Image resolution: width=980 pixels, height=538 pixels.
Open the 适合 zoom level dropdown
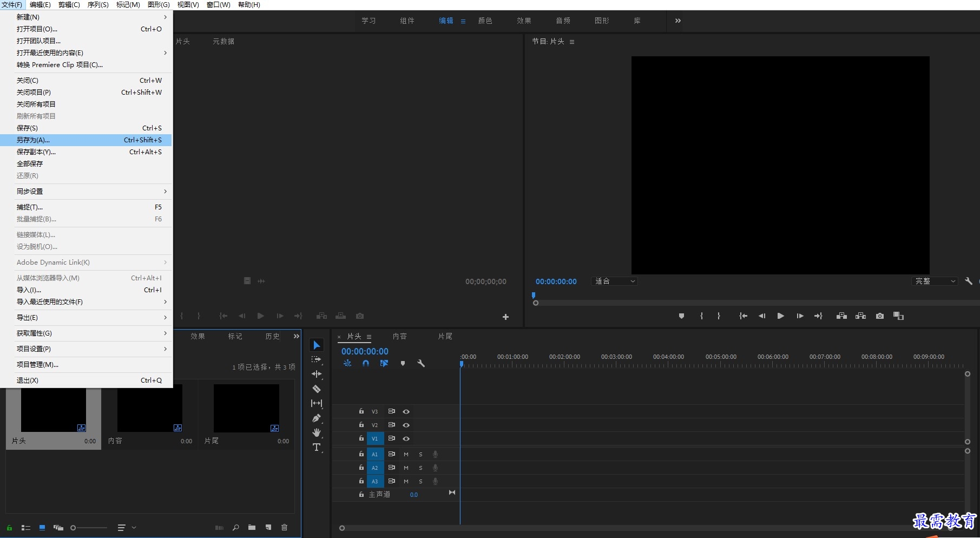(615, 281)
